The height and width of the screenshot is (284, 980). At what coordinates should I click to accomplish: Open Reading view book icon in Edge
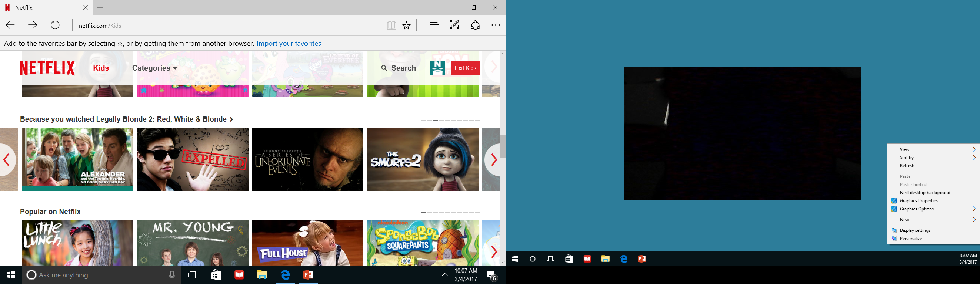[x=391, y=26]
